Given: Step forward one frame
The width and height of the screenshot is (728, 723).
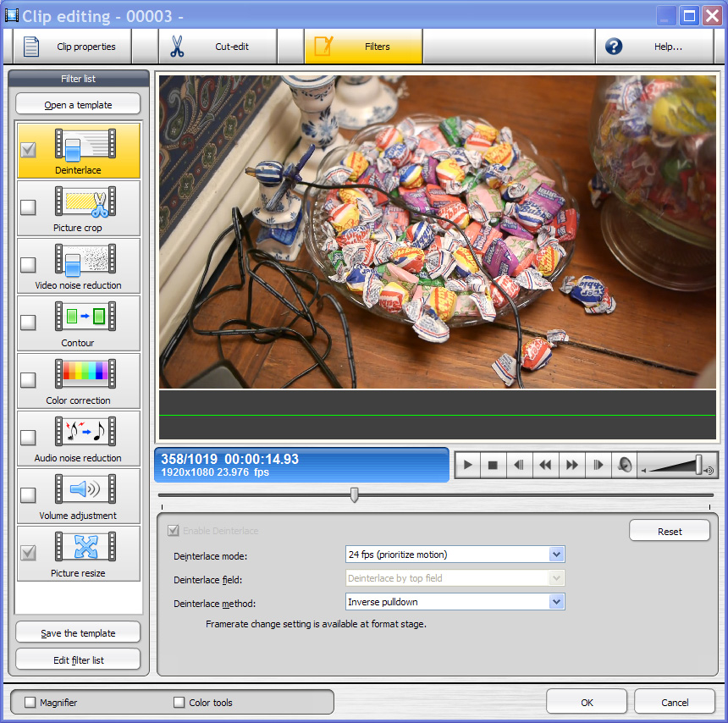Looking at the screenshot, I should point(598,465).
